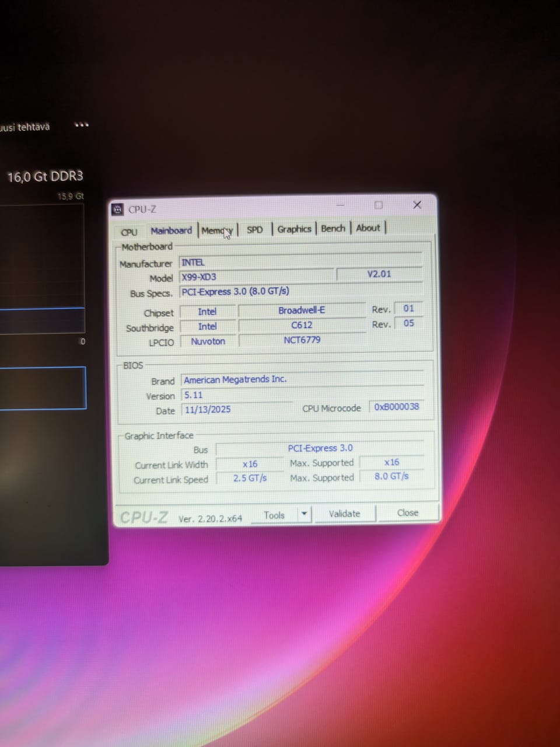The width and height of the screenshot is (560, 747).
Task: Click the Tools button
Action: pyautogui.click(x=274, y=515)
